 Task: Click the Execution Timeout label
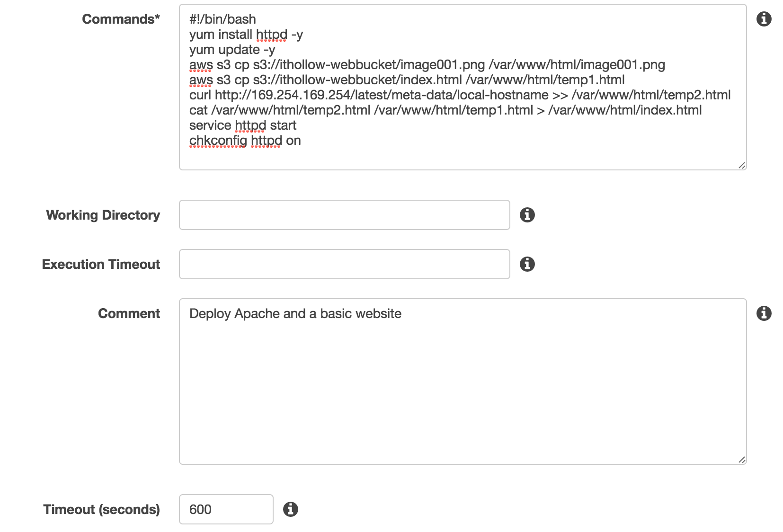click(101, 264)
